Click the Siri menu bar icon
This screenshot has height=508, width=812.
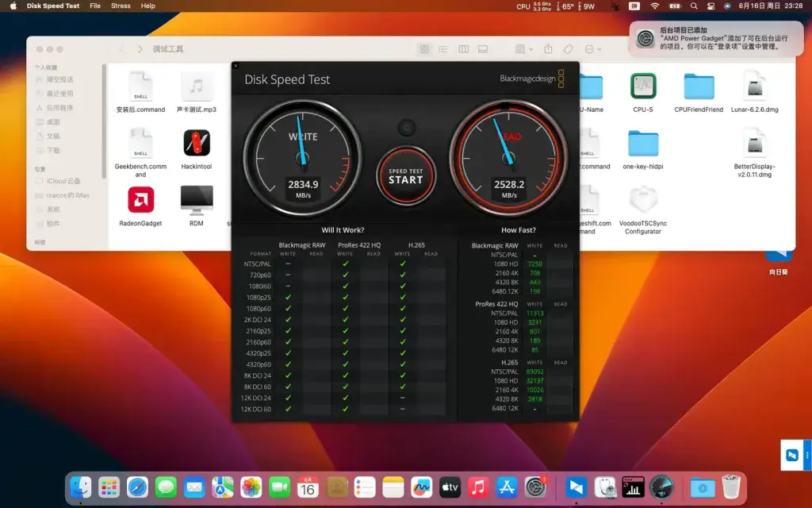pyautogui.click(x=727, y=6)
